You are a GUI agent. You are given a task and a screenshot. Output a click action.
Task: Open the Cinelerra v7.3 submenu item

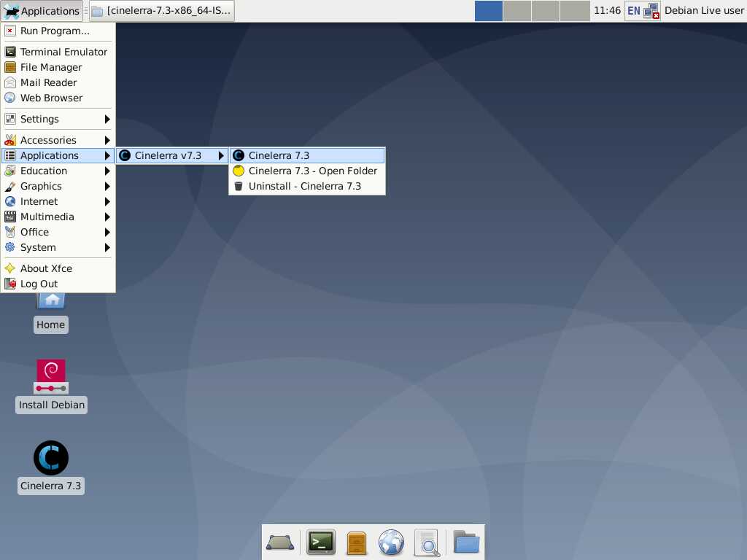[x=172, y=155]
